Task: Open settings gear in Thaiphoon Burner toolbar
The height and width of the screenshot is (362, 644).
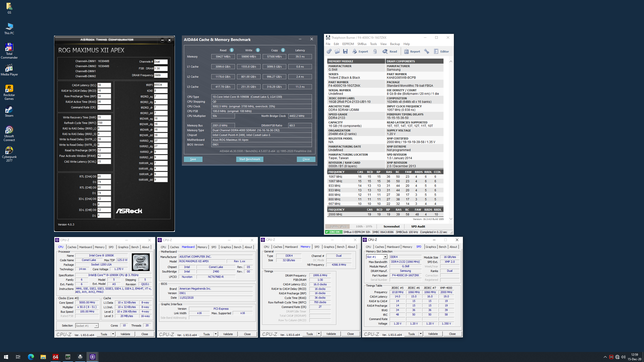Action: pos(329,51)
